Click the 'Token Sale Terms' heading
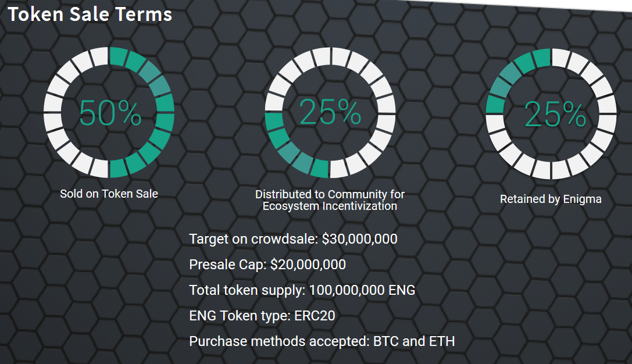The width and height of the screenshot is (632, 364). tap(90, 15)
